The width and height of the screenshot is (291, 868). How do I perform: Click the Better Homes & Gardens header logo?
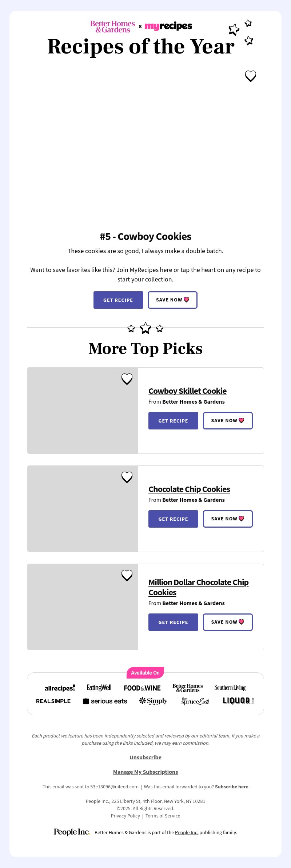coord(112,27)
